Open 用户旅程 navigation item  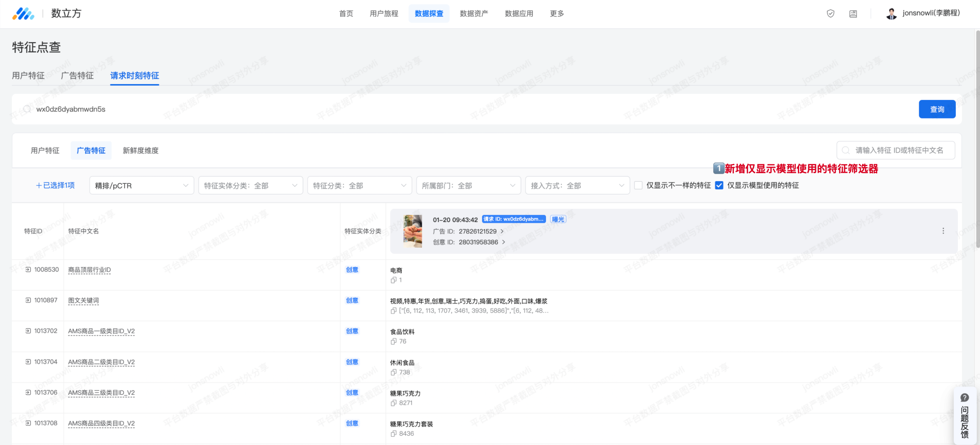pyautogui.click(x=384, y=14)
